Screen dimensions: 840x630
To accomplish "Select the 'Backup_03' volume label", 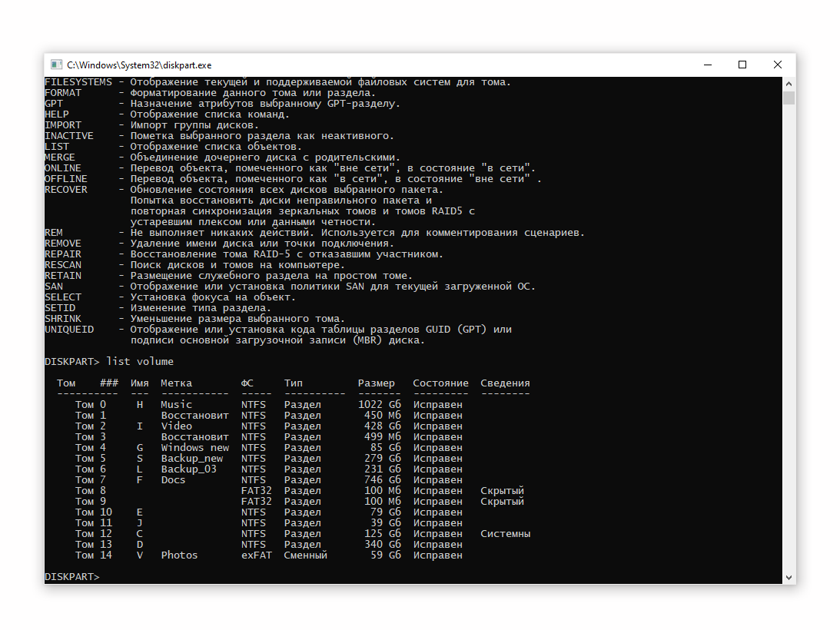I will pos(188,469).
